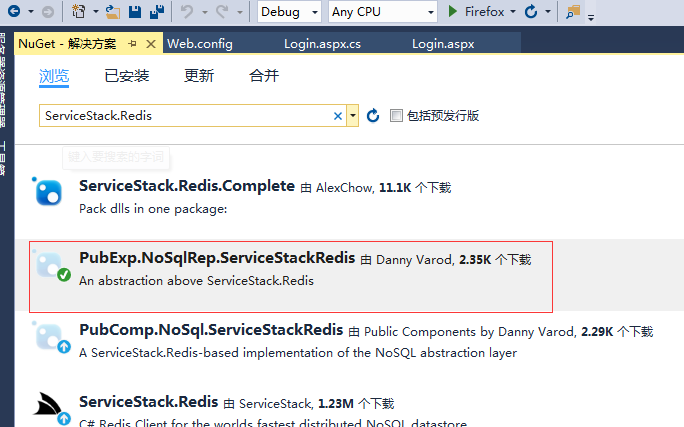The image size is (684, 427).
Task: Switch to the Login.aspx tab
Action: point(443,44)
